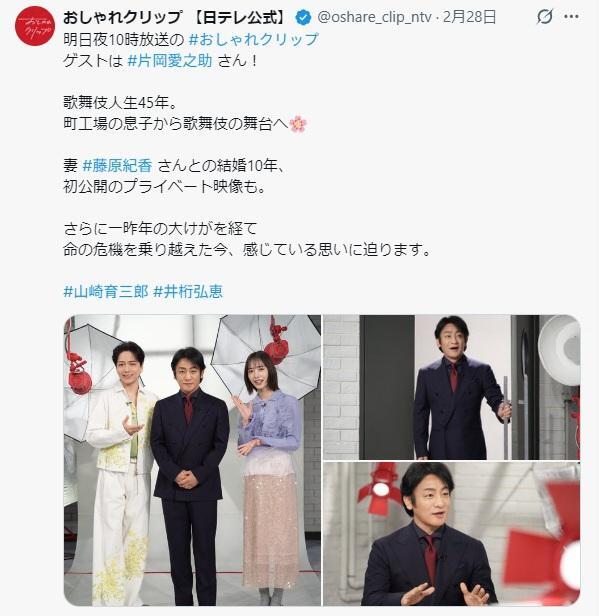This screenshot has width=599, height=616.
Task: Open the @oshare_clip_ntv handle link
Action: point(375,18)
